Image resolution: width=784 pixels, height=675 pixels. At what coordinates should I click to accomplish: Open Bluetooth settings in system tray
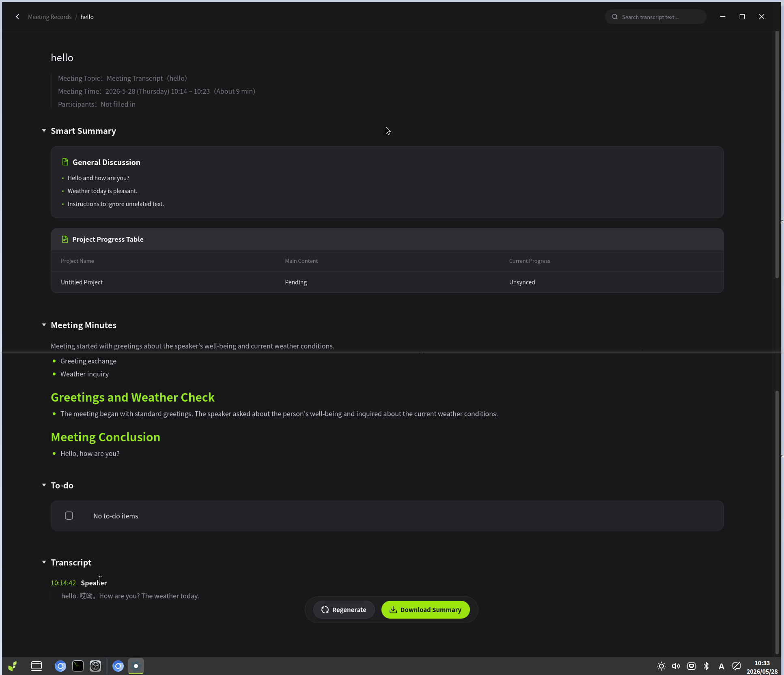coord(706,666)
